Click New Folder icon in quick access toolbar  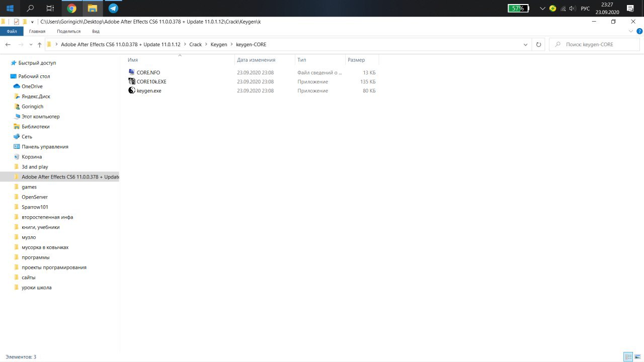tap(25, 22)
